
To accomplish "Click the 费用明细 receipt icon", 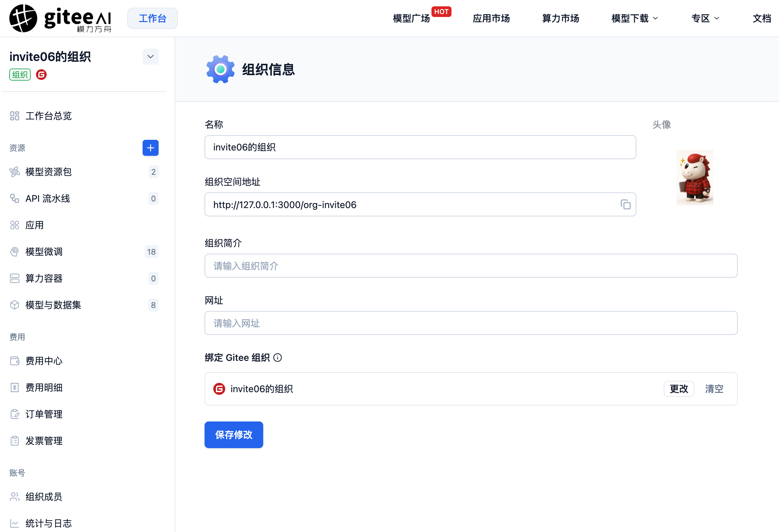I will click(14, 388).
